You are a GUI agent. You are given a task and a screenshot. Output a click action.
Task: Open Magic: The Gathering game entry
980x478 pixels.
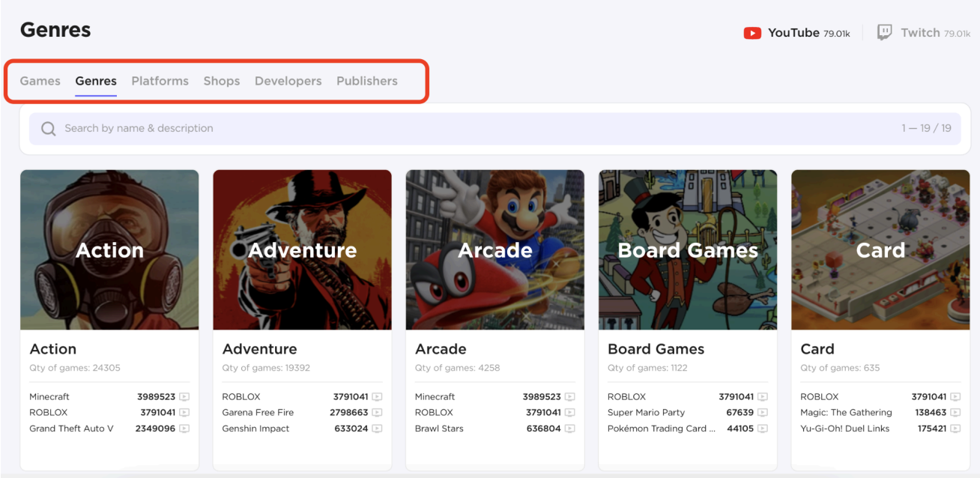(846, 413)
